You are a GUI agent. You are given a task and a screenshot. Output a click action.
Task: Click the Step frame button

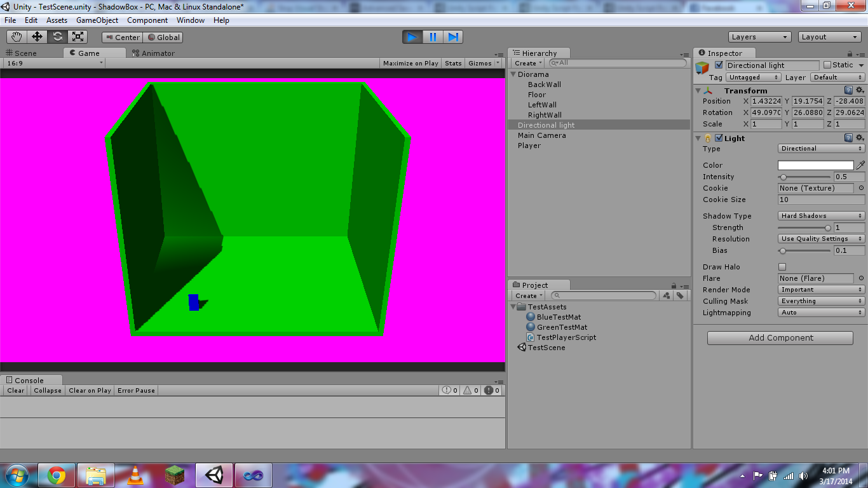[453, 37]
